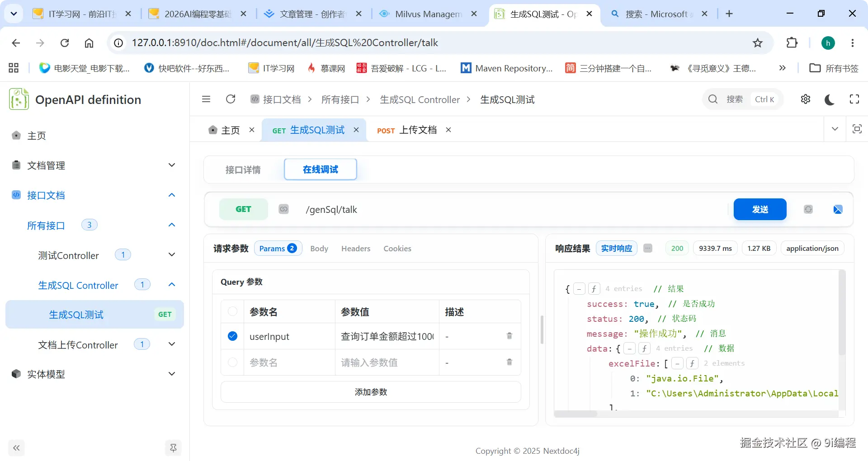Send the request with 发送 button

tap(760, 209)
